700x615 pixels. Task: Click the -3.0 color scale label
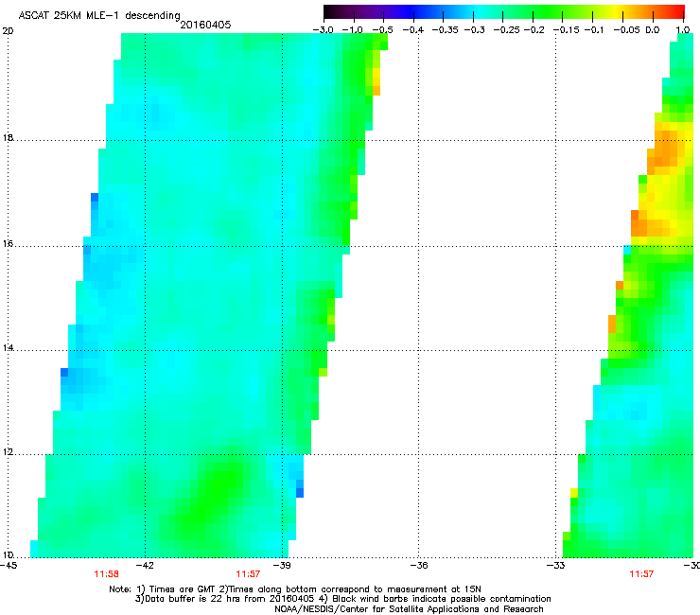click(x=323, y=30)
